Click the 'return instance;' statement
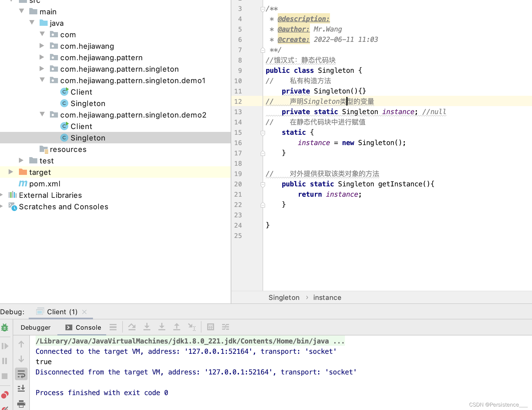The height and width of the screenshot is (410, 532). [330, 194]
